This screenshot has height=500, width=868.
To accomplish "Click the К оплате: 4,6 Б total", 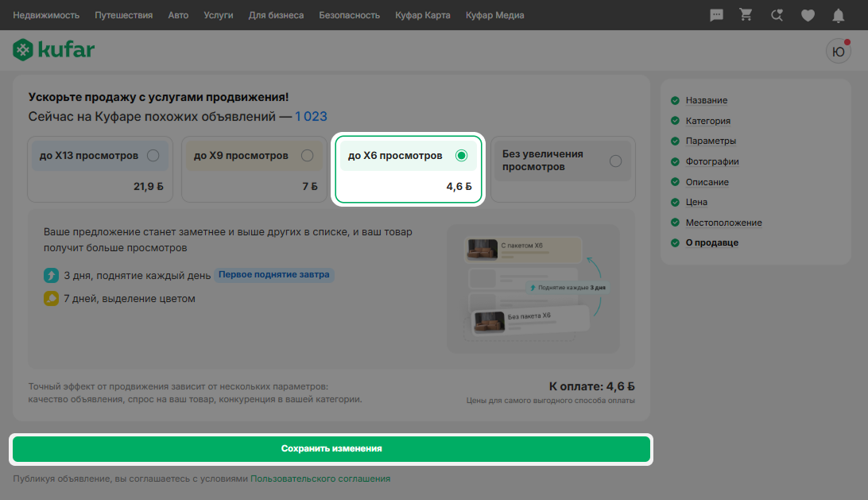I will [591, 386].
